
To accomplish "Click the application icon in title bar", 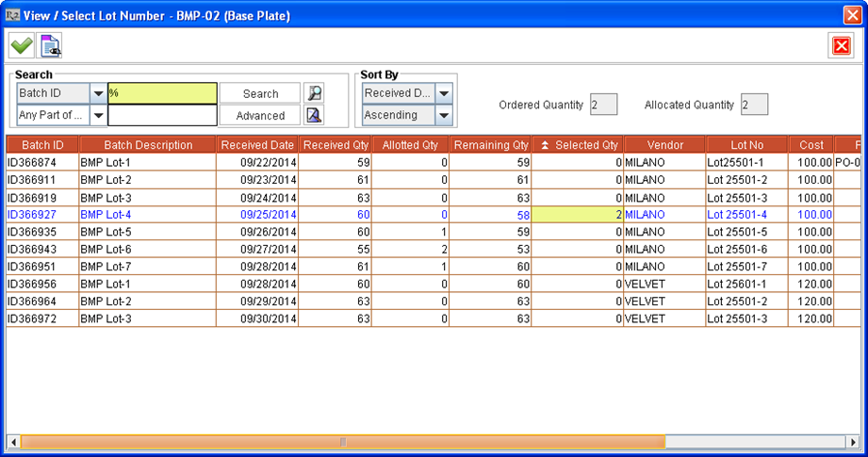I will tap(12, 14).
